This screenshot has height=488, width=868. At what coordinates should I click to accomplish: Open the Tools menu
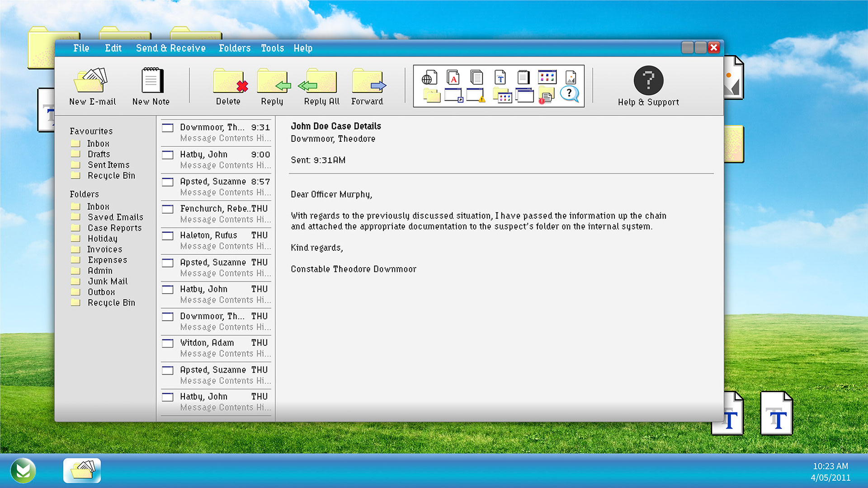tap(272, 48)
